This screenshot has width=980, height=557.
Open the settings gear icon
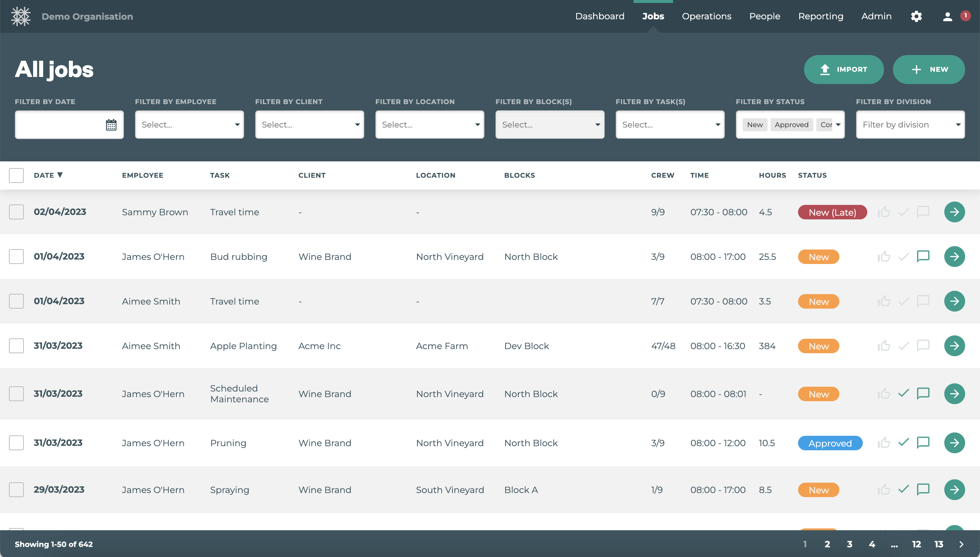[x=916, y=16]
